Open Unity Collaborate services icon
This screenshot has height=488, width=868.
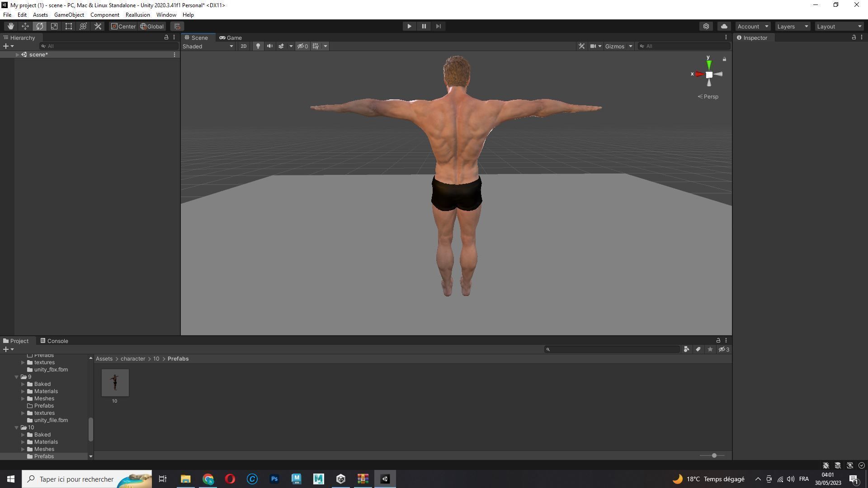[706, 26]
